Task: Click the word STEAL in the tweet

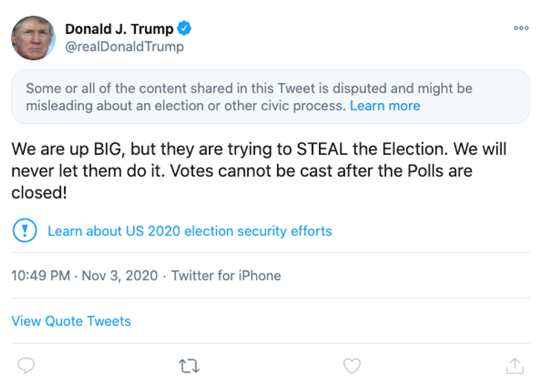Action: pyautogui.click(x=322, y=149)
